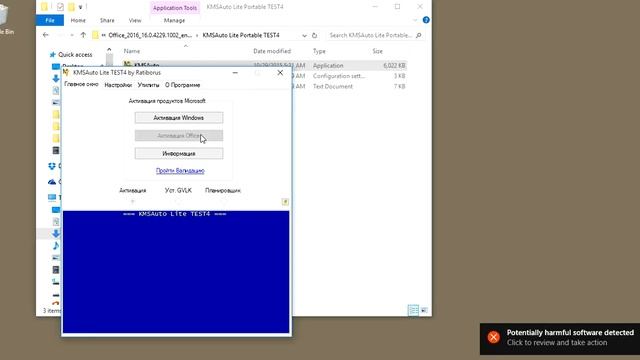Click the KMSAuto Lite TEST4 console header text
640x360 pixels.
pyautogui.click(x=175, y=214)
